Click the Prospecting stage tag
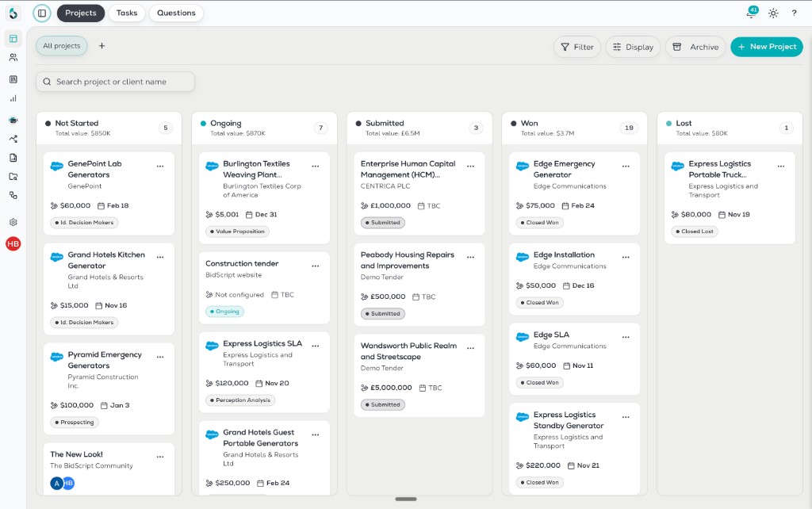812x509 pixels. click(75, 423)
